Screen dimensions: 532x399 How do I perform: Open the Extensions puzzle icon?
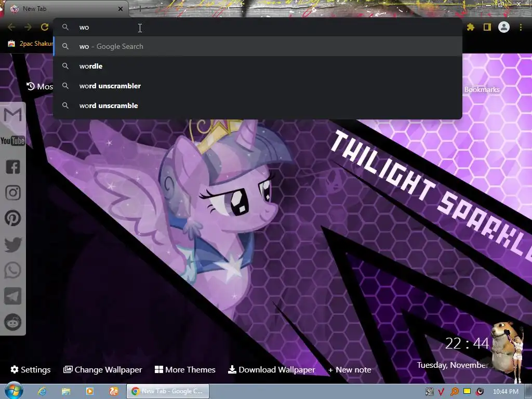pyautogui.click(x=471, y=27)
